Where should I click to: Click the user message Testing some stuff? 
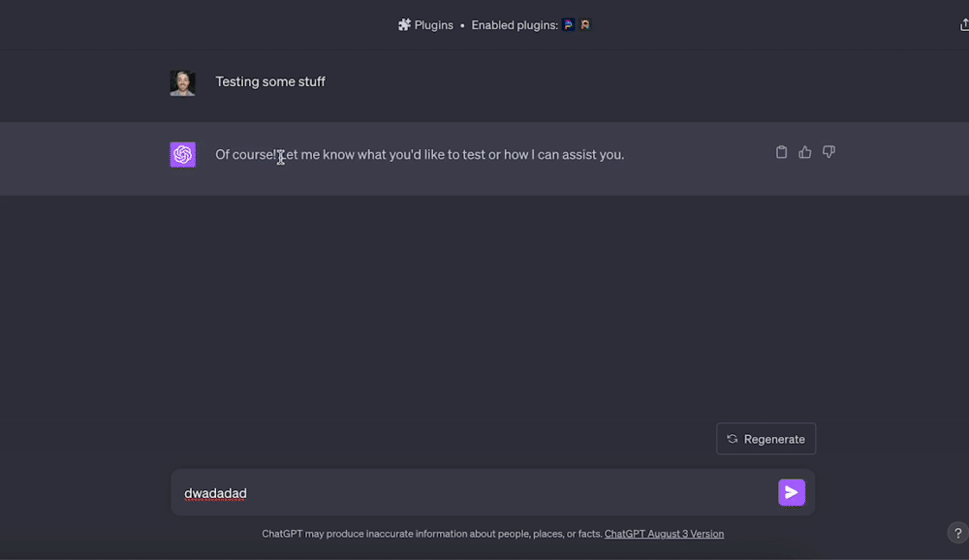coord(270,81)
